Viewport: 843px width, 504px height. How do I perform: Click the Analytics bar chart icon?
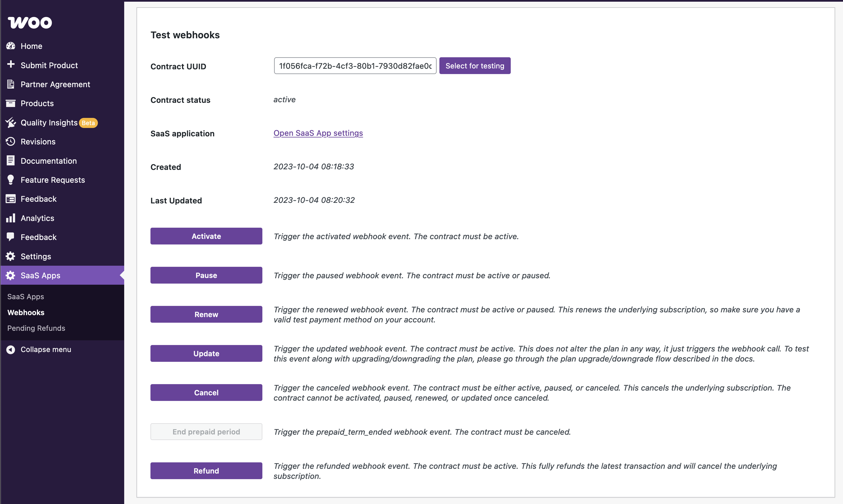(11, 218)
